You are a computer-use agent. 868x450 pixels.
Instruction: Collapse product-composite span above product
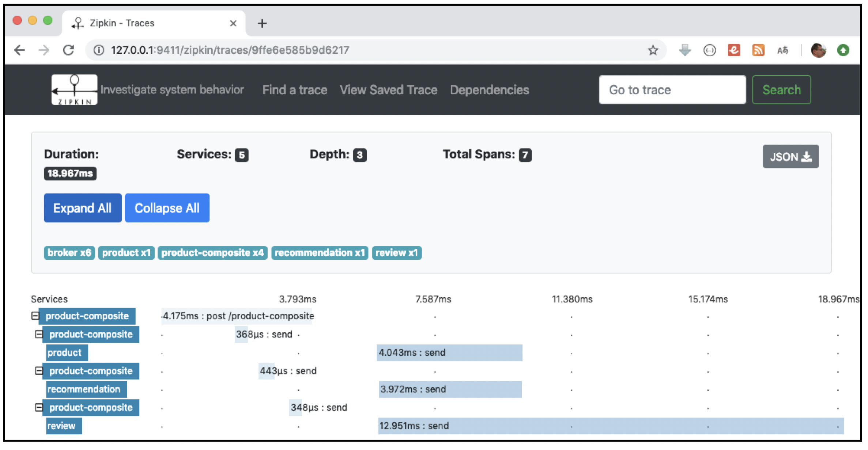[39, 334]
